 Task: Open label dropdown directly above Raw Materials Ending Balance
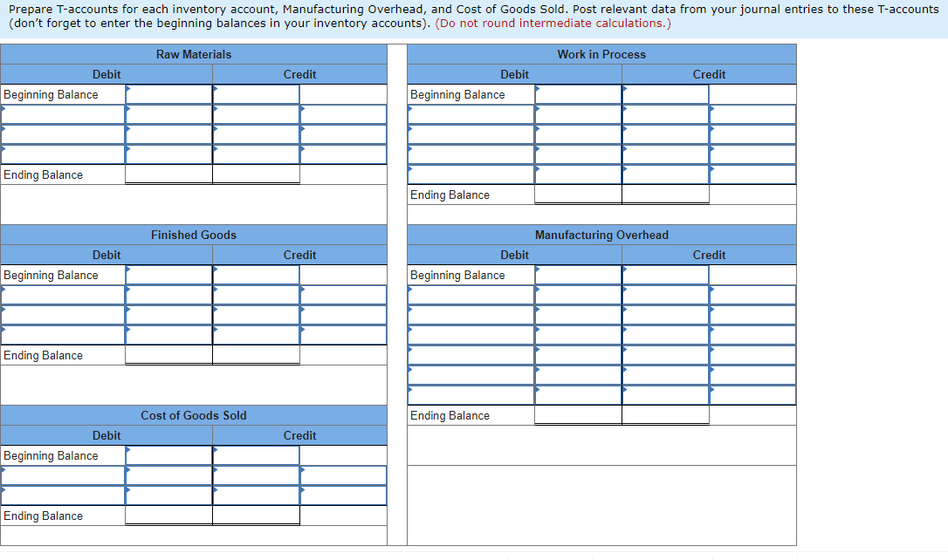coord(63,154)
